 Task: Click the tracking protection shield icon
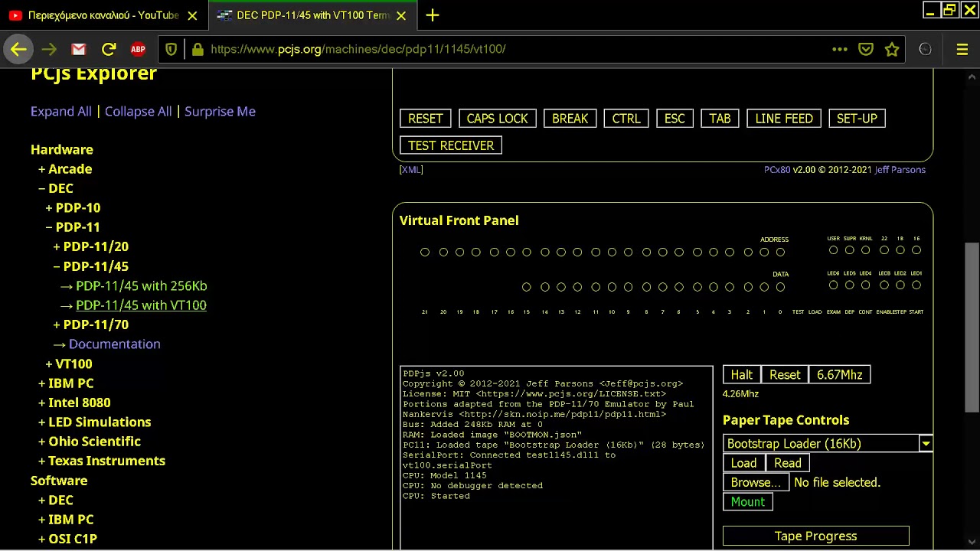(171, 49)
